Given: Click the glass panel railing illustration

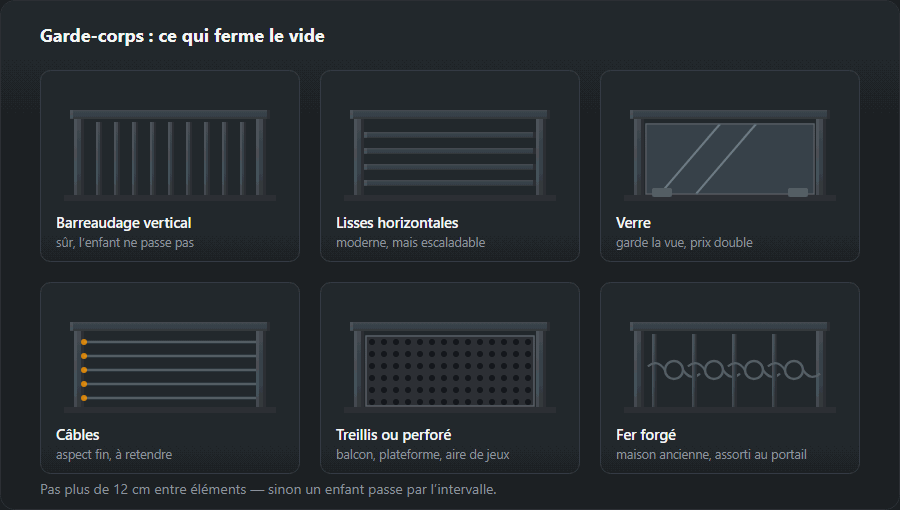Looking at the screenshot, I should click(730, 155).
